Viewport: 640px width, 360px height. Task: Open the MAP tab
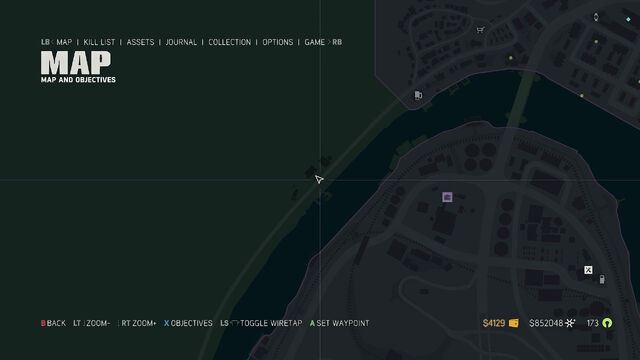(64, 42)
